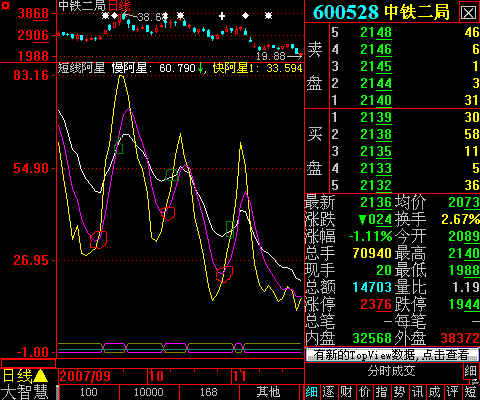Image resolution: width=480 pixels, height=400 pixels.
Task: Select the 价 price tab
Action: coord(364,392)
